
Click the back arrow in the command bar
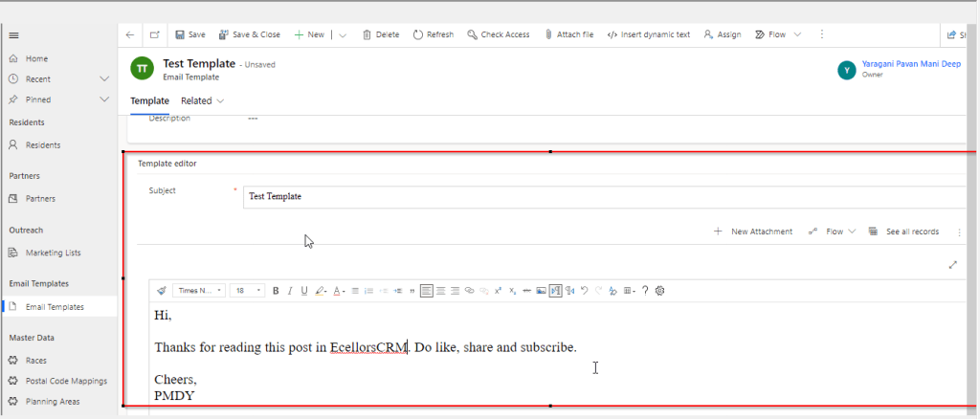pos(130,34)
